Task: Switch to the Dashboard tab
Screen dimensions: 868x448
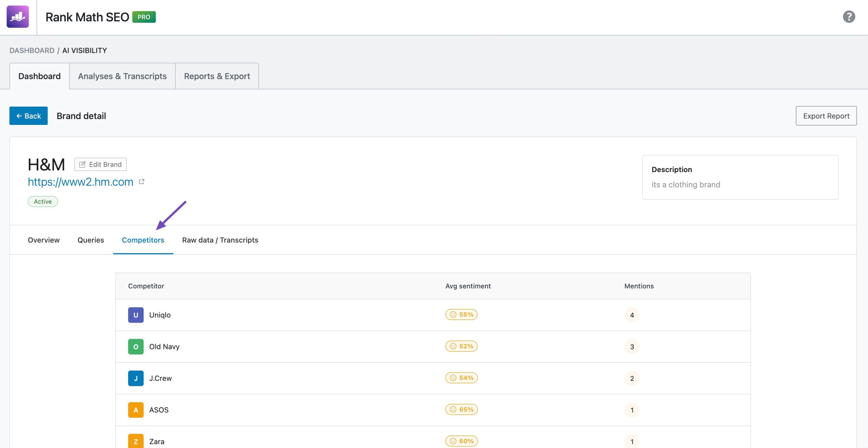Action: pos(39,76)
